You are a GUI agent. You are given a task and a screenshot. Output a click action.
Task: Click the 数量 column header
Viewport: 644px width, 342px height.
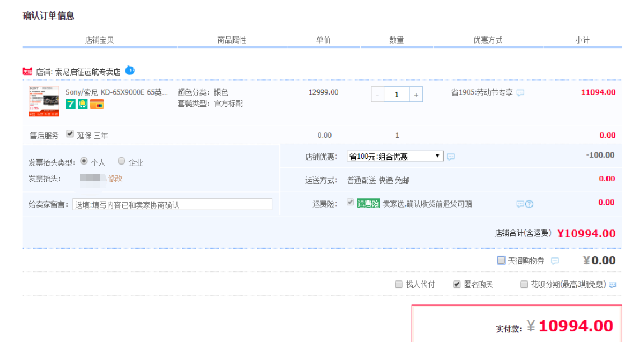click(x=396, y=40)
